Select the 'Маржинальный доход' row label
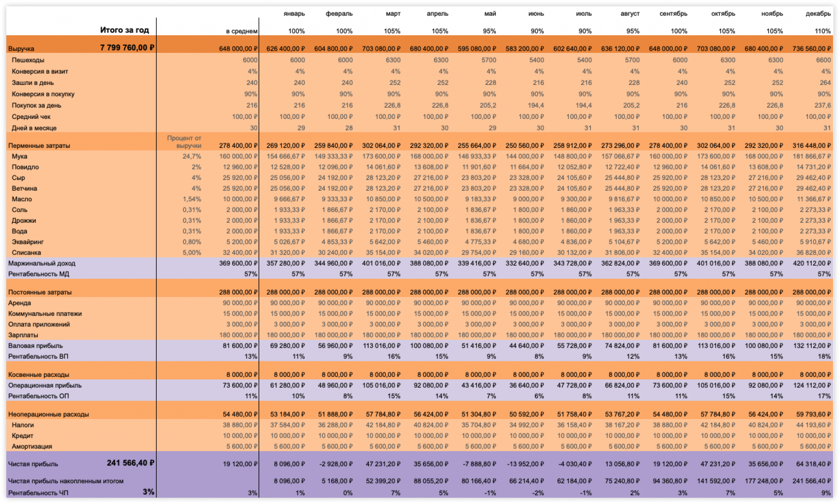This screenshot has height=504, width=840. coord(42,263)
